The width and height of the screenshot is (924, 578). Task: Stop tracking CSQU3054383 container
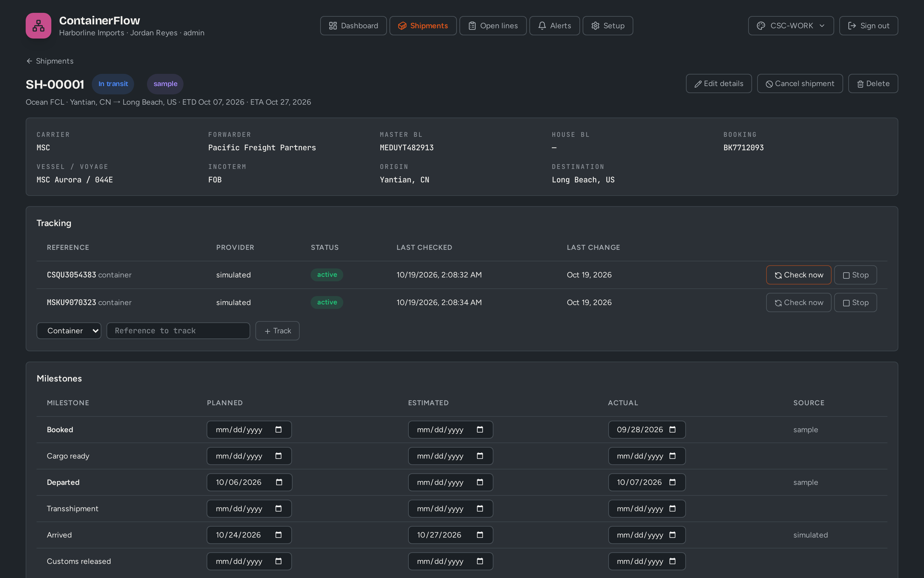click(x=855, y=275)
